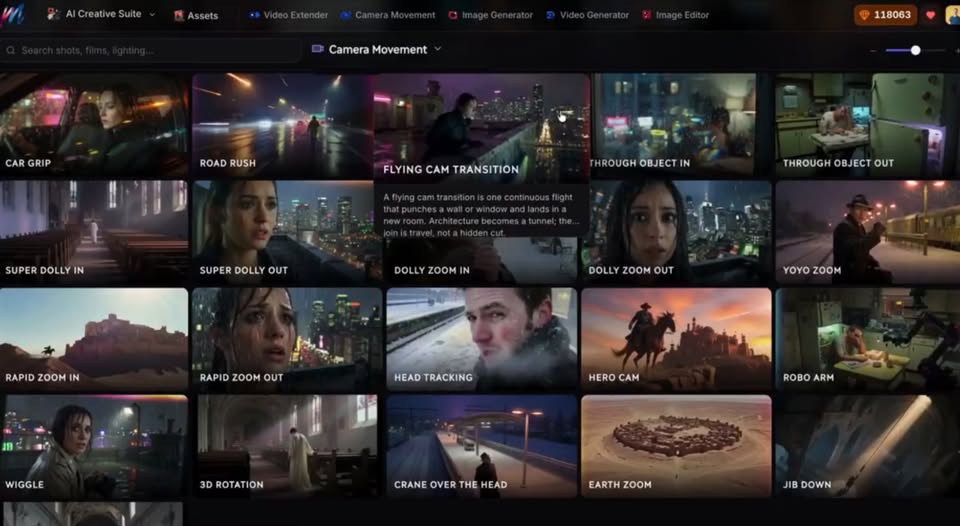Screen dimensions: 960x526
Task: Select the Robo Arm preset
Action: click(868, 340)
